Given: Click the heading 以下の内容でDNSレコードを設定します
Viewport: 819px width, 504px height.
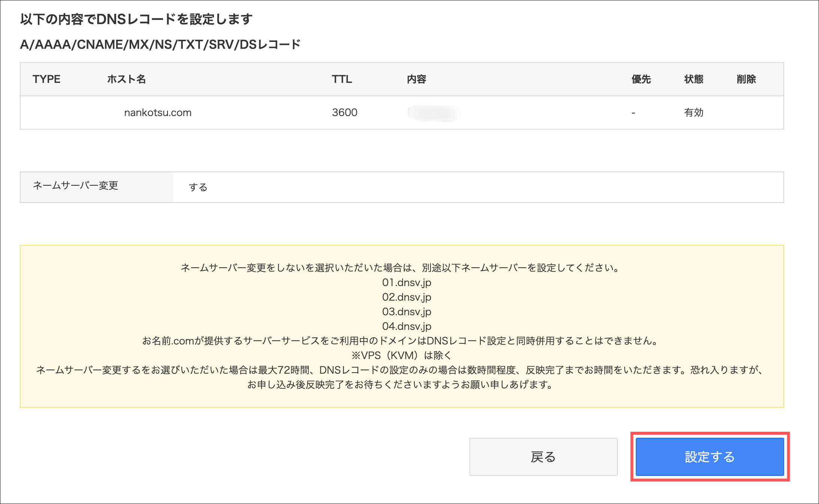Looking at the screenshot, I should [136, 19].
